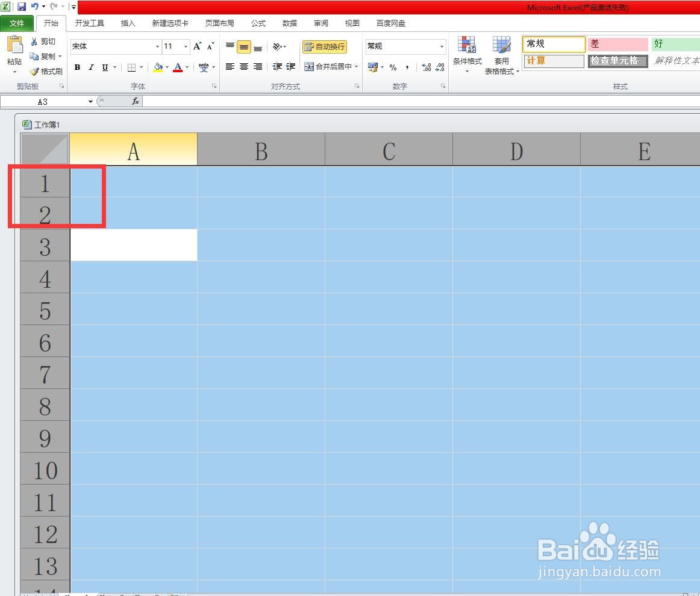Align text right

click(x=258, y=66)
